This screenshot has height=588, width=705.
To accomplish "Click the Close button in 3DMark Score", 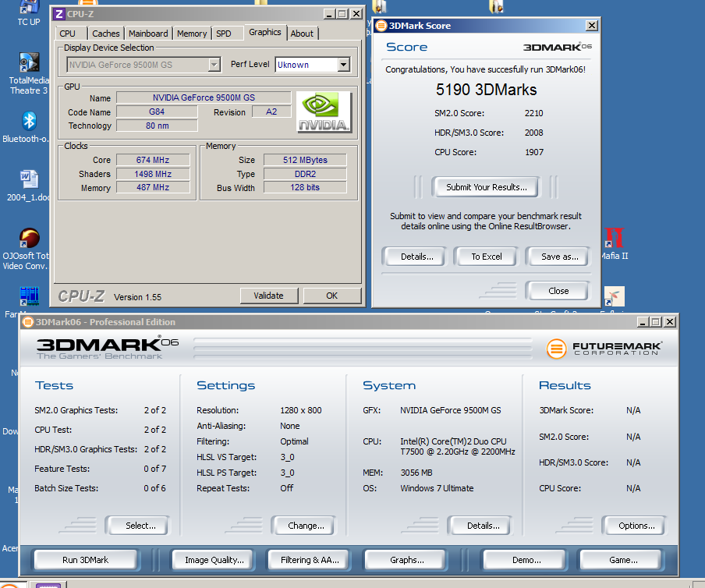I will pos(558,291).
